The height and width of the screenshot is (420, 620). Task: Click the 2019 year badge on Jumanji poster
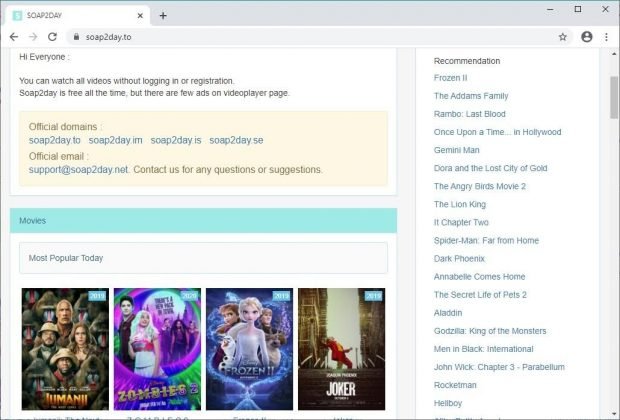click(97, 296)
